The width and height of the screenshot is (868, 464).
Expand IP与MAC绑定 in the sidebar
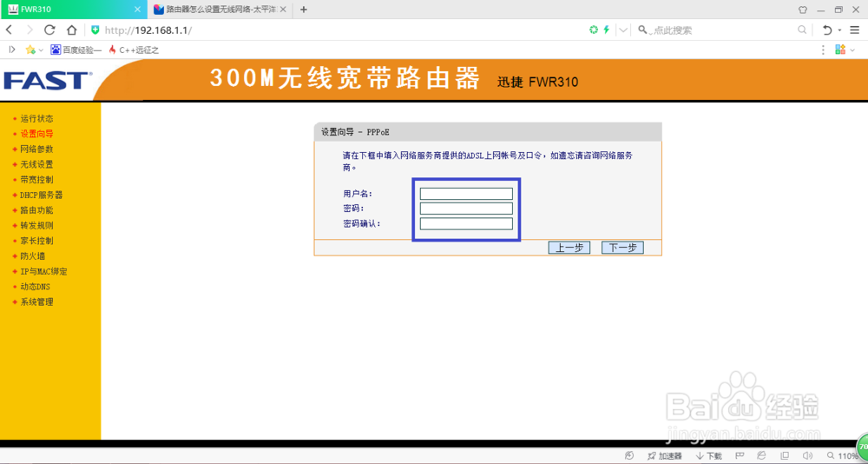pyautogui.click(x=43, y=272)
